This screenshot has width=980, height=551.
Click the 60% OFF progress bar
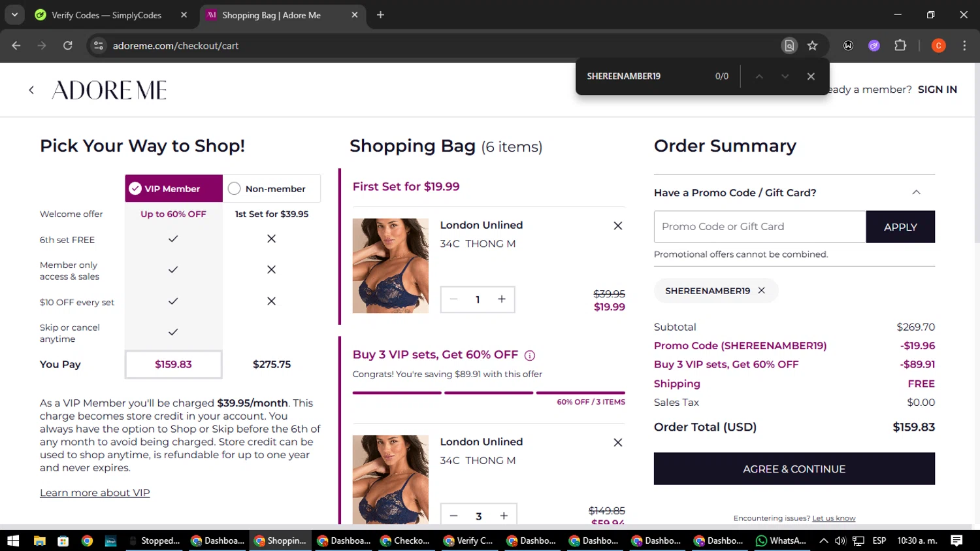click(x=489, y=393)
